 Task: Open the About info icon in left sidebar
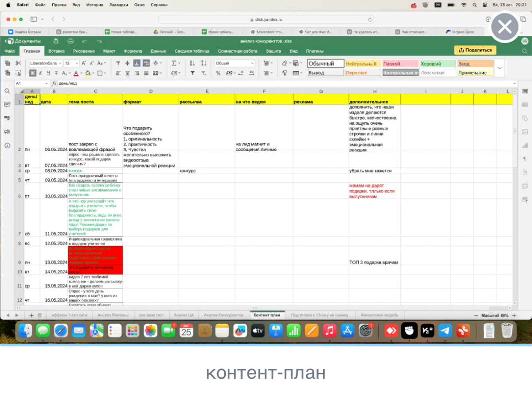coord(7,145)
